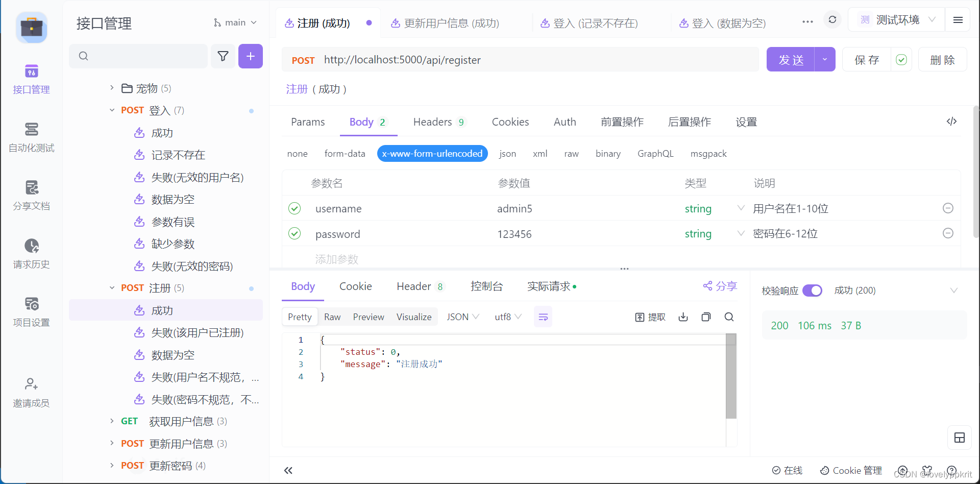Open the main branch dropdown
980x484 pixels.
(x=235, y=22)
